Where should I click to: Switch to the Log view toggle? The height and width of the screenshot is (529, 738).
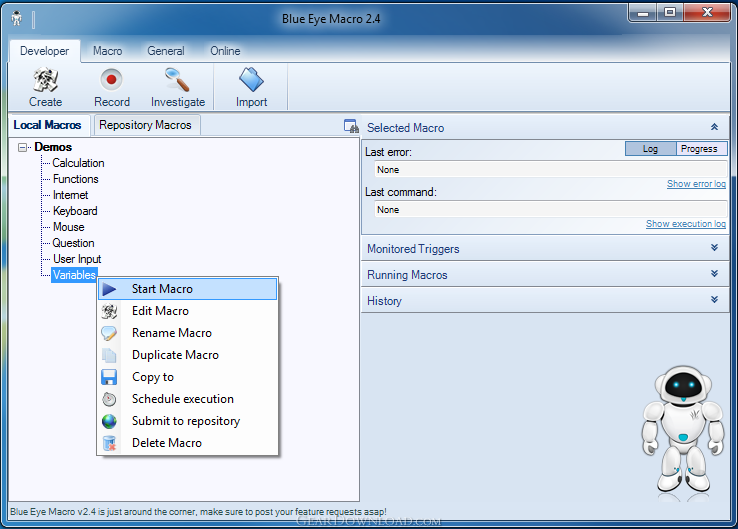(x=650, y=149)
